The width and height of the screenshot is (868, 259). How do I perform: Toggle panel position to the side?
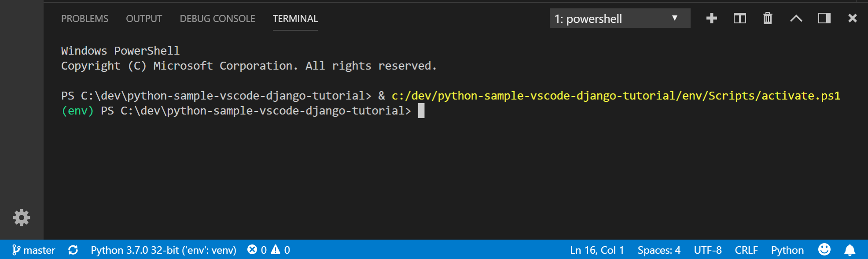824,18
